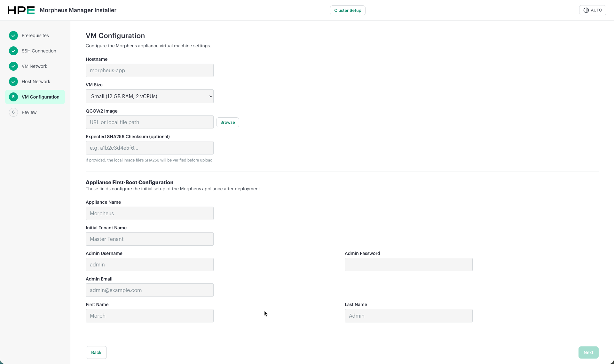Click the Appliance Name field

[150, 213]
